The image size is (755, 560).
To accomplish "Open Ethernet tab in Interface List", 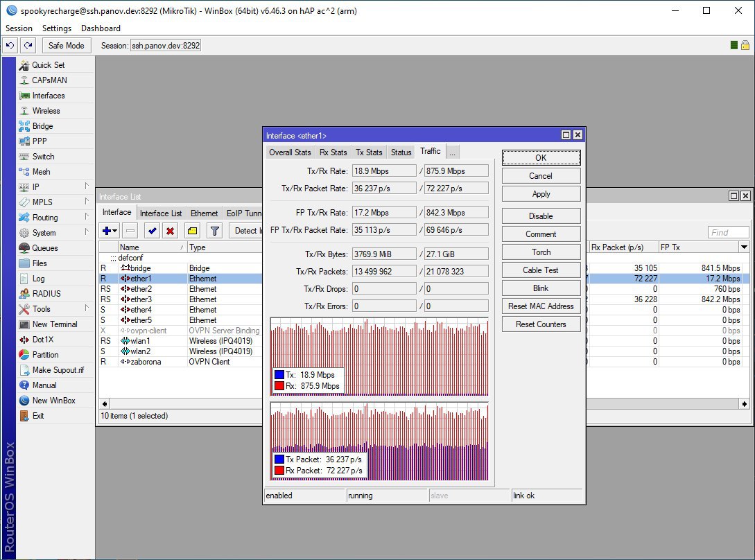I will (x=204, y=213).
